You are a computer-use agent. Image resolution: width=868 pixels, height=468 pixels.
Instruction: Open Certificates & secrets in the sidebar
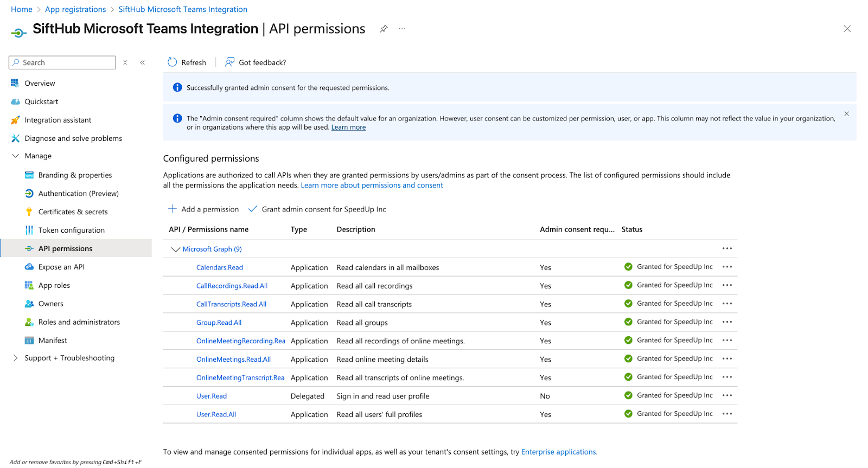[x=73, y=212]
